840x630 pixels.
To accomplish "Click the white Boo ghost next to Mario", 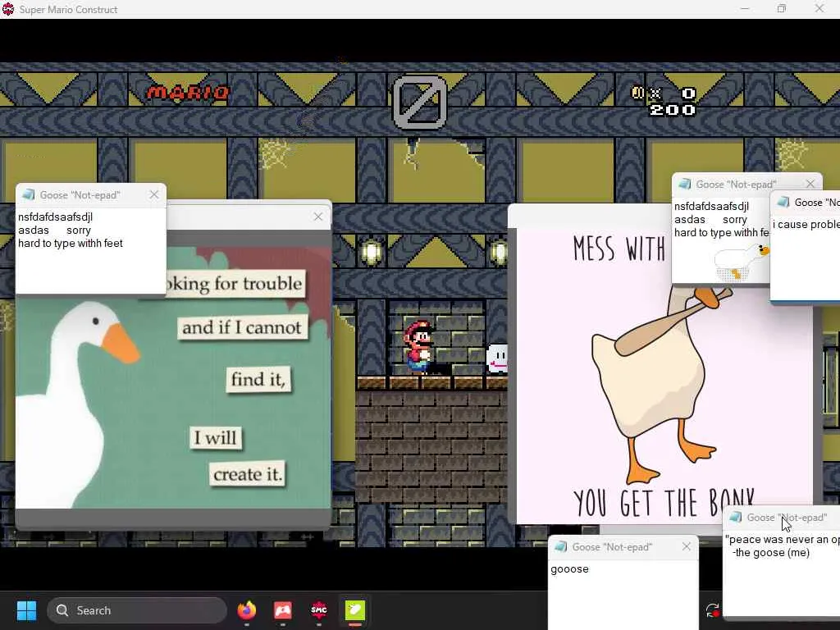I will point(496,358).
